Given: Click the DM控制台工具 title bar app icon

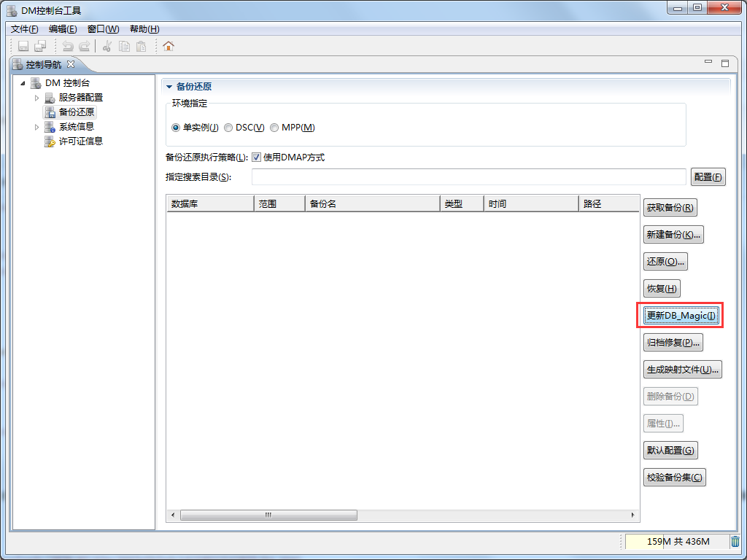Looking at the screenshot, I should coord(12,10).
